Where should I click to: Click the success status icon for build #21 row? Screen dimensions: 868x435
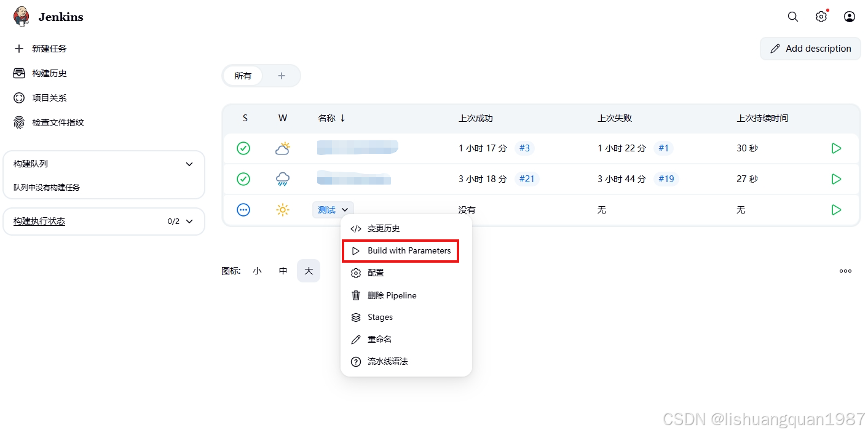click(243, 179)
